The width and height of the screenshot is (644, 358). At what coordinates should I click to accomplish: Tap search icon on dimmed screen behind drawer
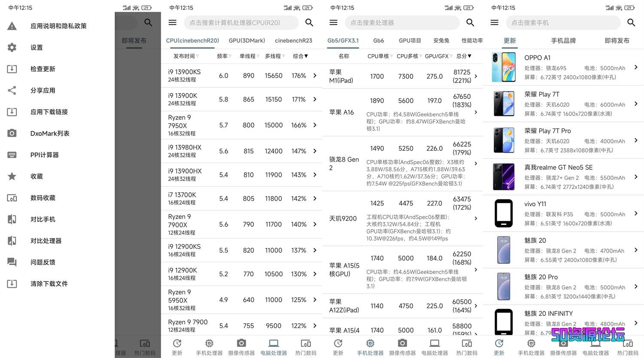[148, 22]
